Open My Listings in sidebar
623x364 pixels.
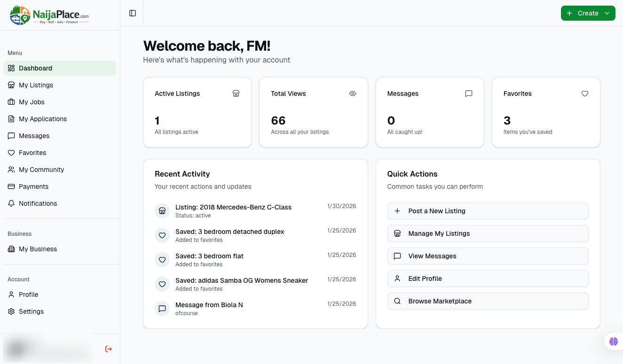[x=36, y=85]
